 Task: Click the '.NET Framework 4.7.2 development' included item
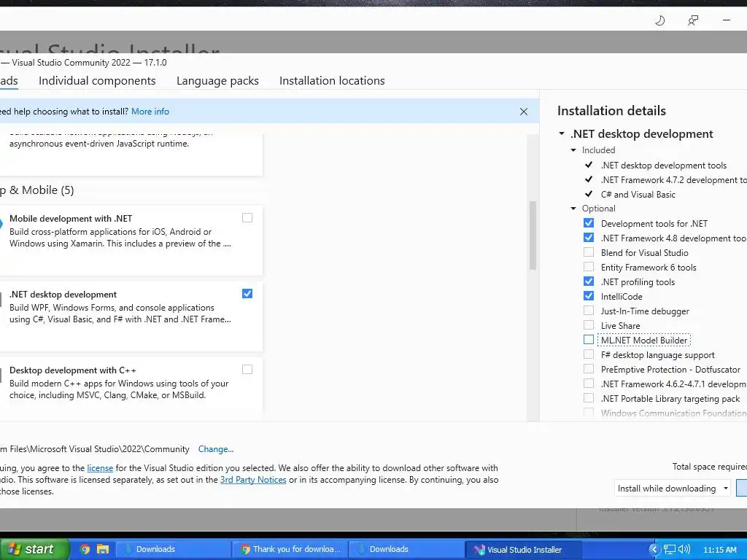pos(673,180)
